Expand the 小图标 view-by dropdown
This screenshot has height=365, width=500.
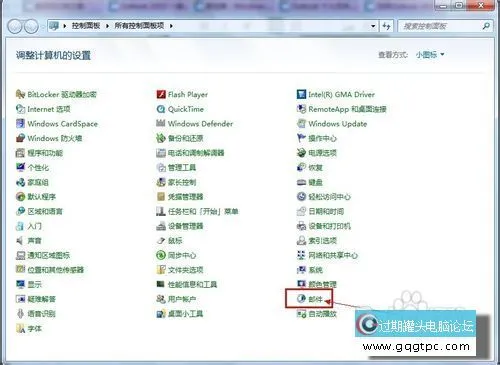coord(430,54)
